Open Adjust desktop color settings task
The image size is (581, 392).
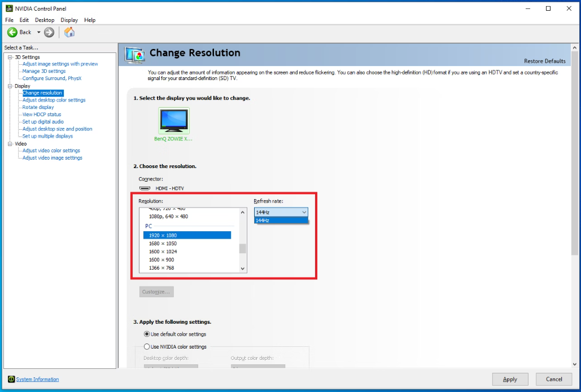tap(54, 100)
